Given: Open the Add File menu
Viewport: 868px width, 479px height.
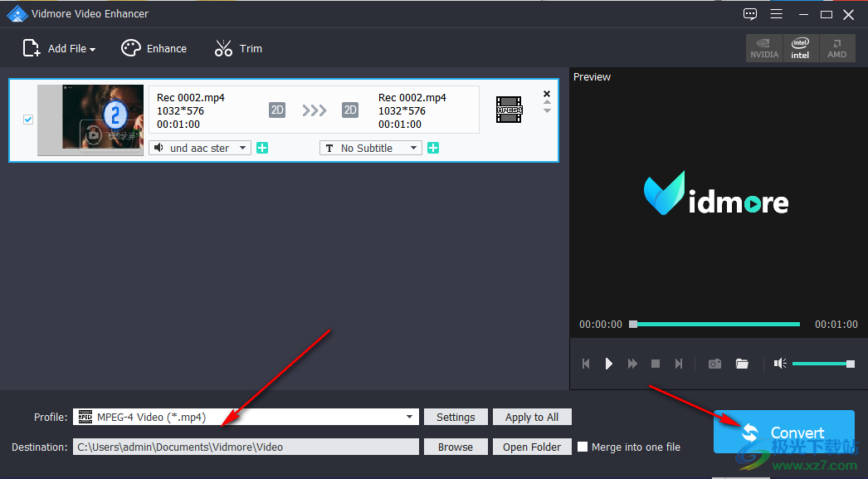Looking at the screenshot, I should pyautogui.click(x=59, y=49).
